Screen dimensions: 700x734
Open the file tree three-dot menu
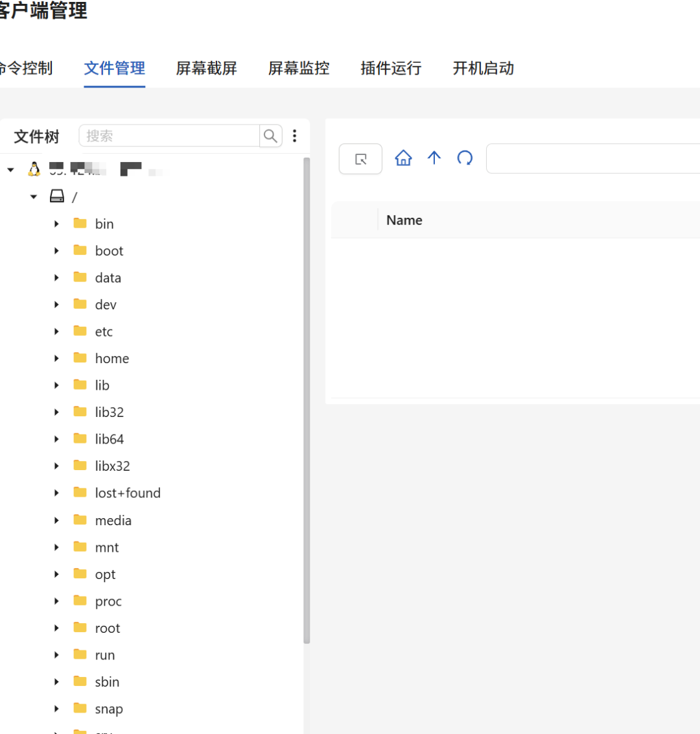pos(294,136)
